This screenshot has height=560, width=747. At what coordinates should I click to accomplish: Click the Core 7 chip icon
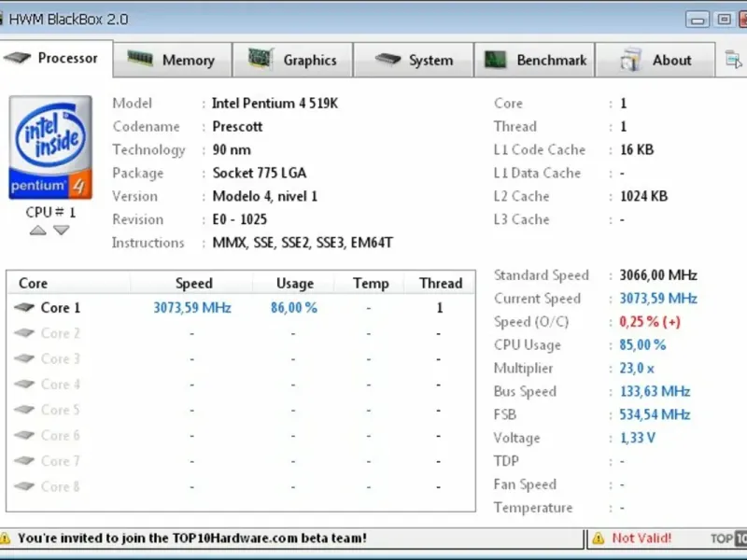(24, 460)
